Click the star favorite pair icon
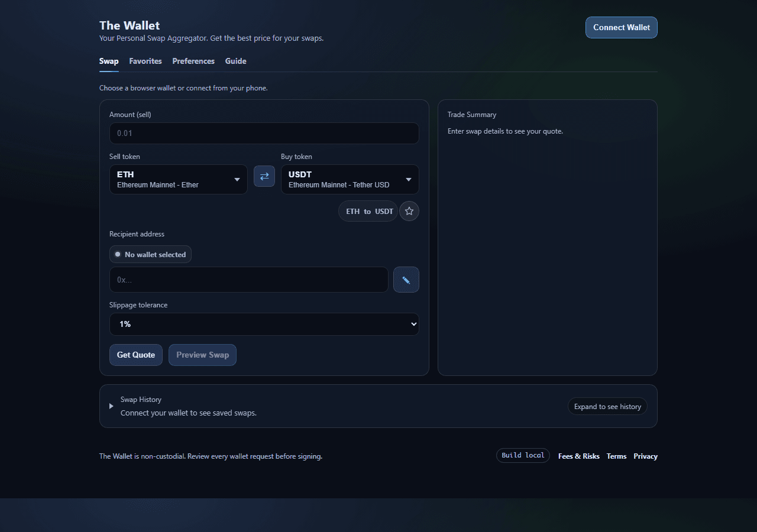Image resolution: width=757 pixels, height=532 pixels. [x=409, y=211]
